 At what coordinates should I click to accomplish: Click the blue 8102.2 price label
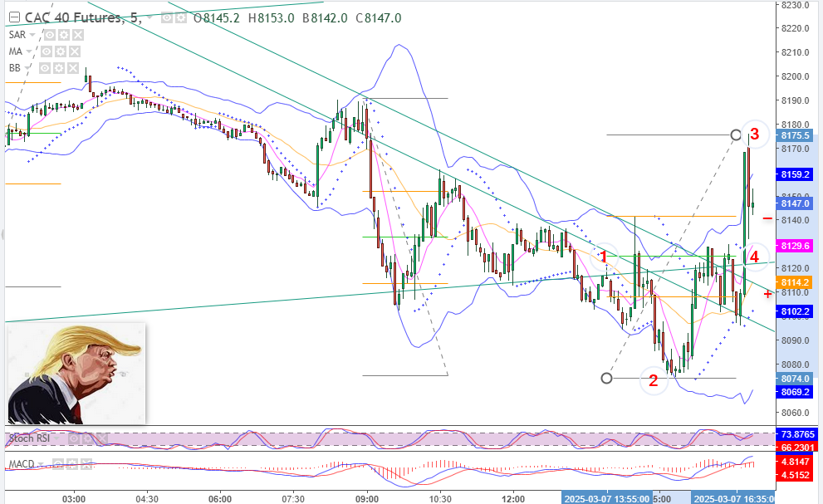[796, 311]
